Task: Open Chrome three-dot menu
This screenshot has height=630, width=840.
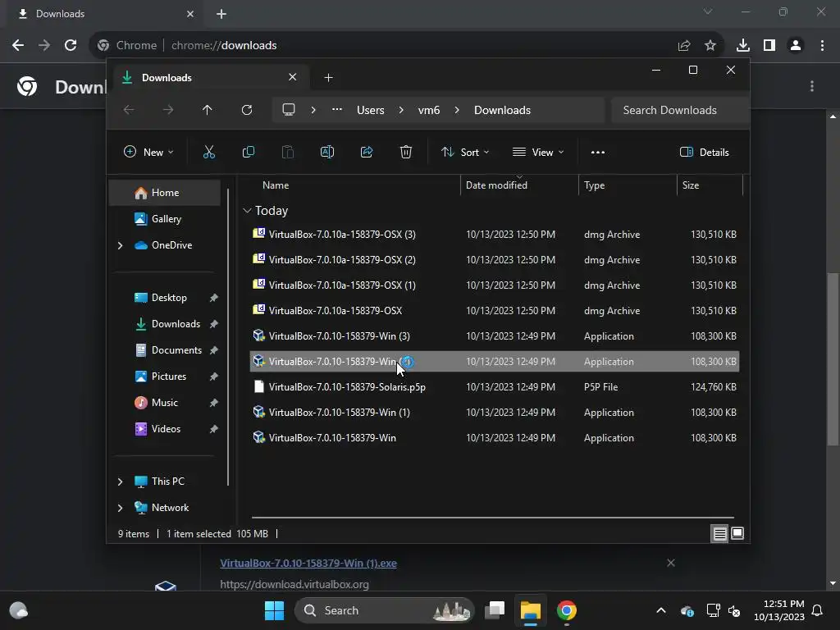Action: 822,45
